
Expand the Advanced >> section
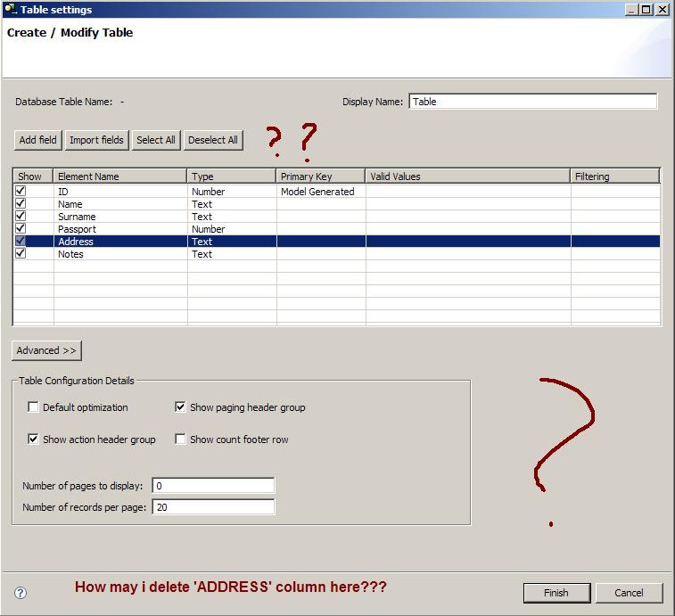tap(46, 350)
